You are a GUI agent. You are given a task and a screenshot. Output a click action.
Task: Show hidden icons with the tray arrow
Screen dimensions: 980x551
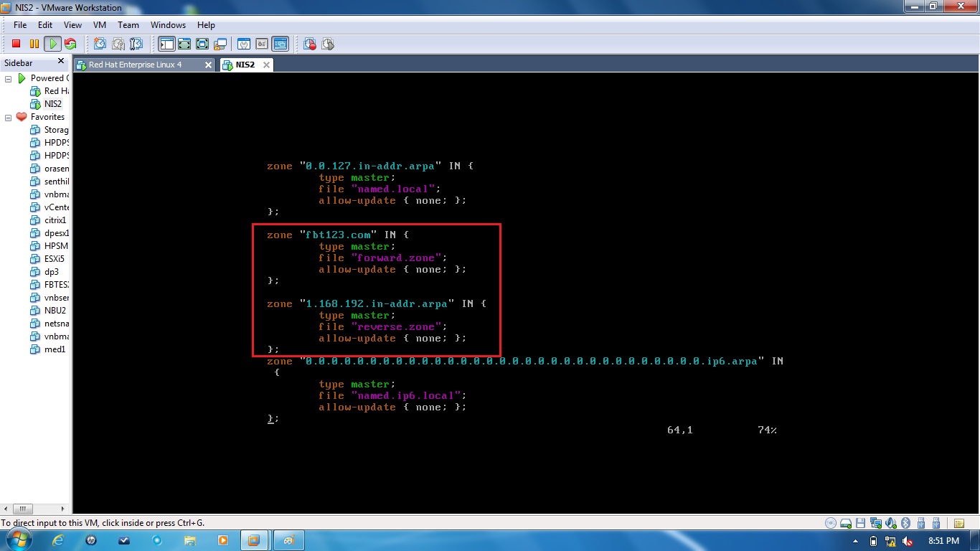tap(855, 542)
